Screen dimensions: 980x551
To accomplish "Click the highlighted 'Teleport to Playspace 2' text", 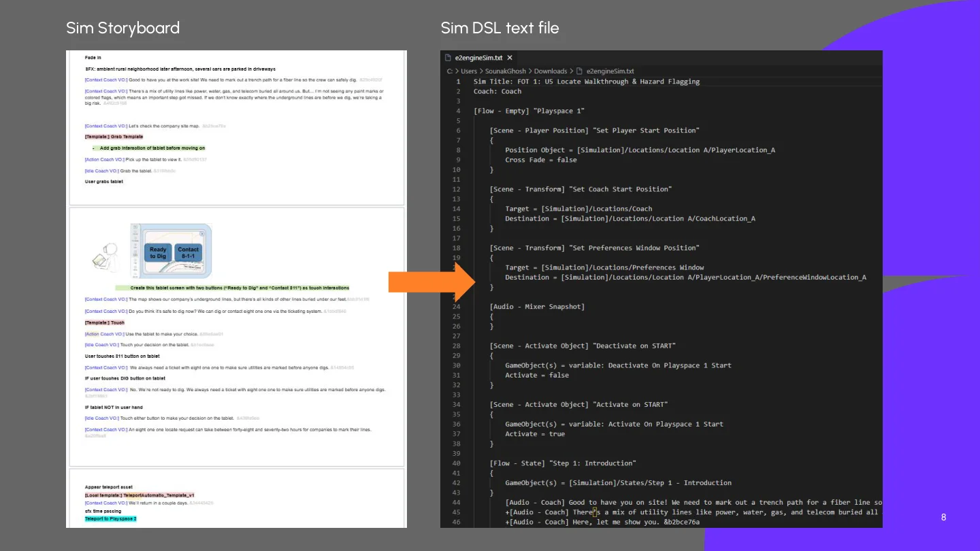I will 110,519.
